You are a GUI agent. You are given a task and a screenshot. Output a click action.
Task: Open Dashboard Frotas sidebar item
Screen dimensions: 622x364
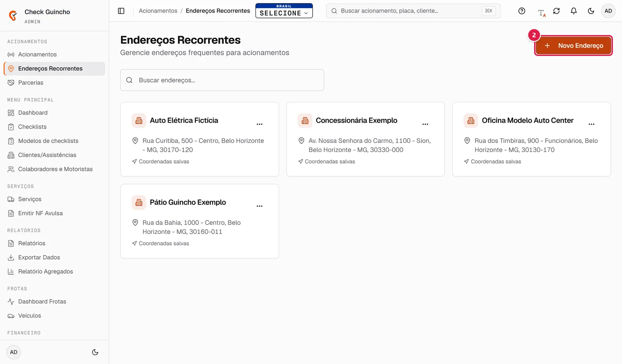(x=54, y=301)
